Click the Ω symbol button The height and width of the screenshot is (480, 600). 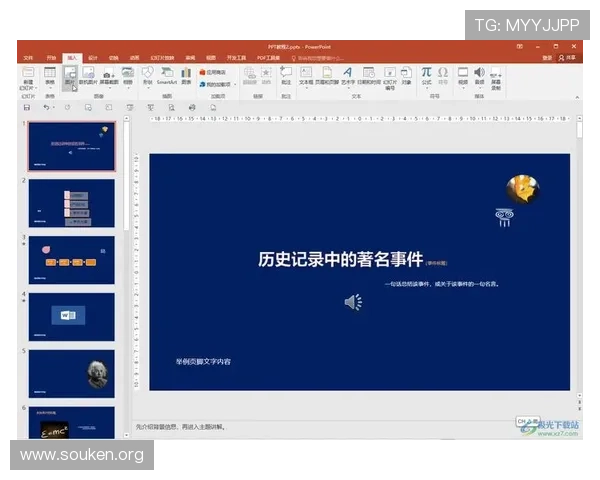(x=443, y=75)
